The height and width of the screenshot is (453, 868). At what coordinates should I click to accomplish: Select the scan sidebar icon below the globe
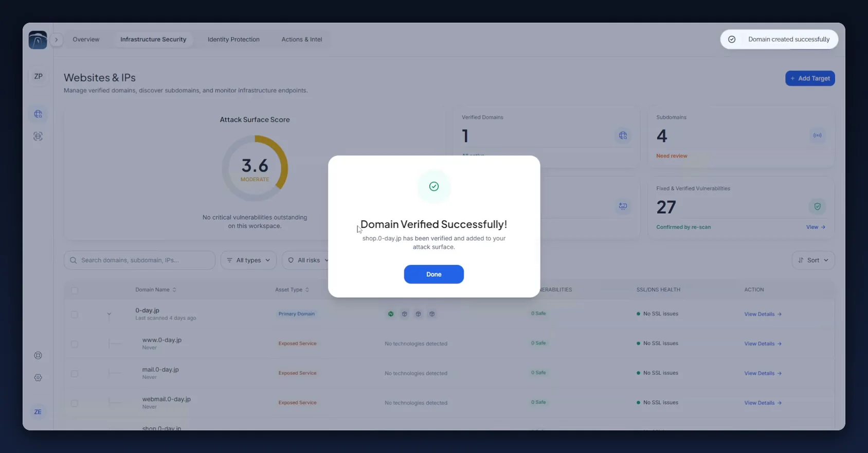(x=38, y=136)
